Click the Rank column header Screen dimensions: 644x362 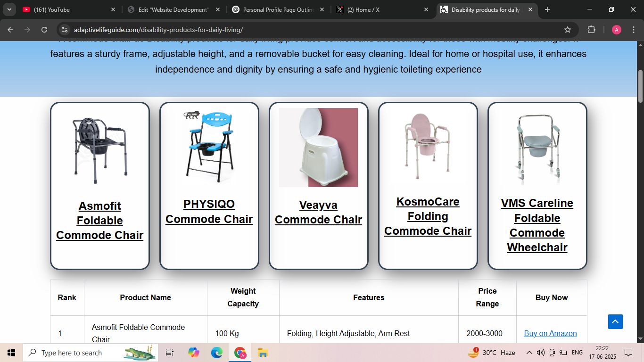click(67, 297)
